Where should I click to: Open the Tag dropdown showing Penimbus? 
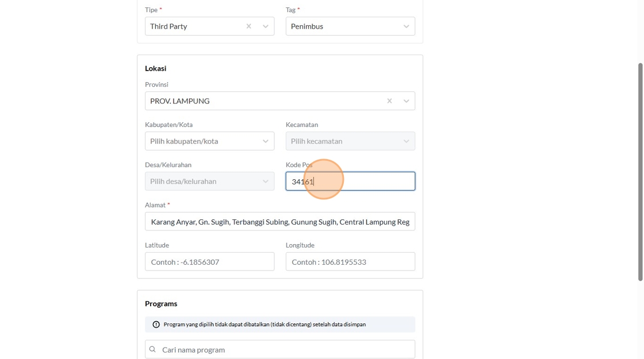tap(344, 26)
